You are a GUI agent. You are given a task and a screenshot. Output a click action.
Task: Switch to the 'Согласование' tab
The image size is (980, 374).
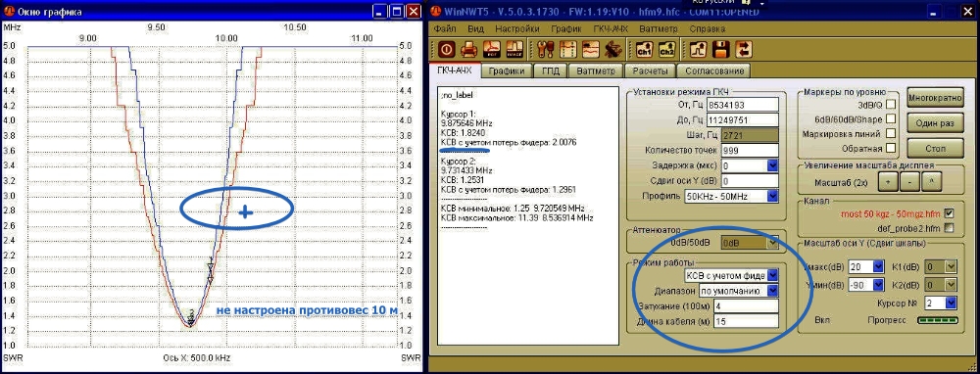point(713,70)
